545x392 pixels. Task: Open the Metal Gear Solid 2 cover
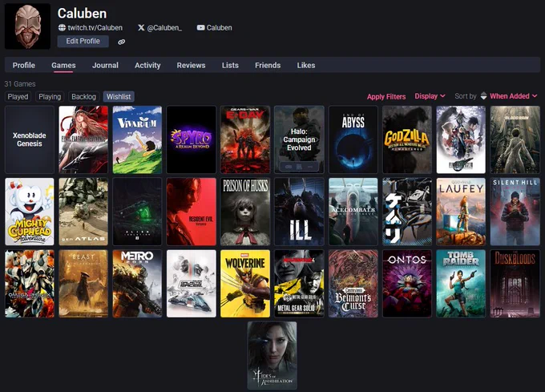299,284
